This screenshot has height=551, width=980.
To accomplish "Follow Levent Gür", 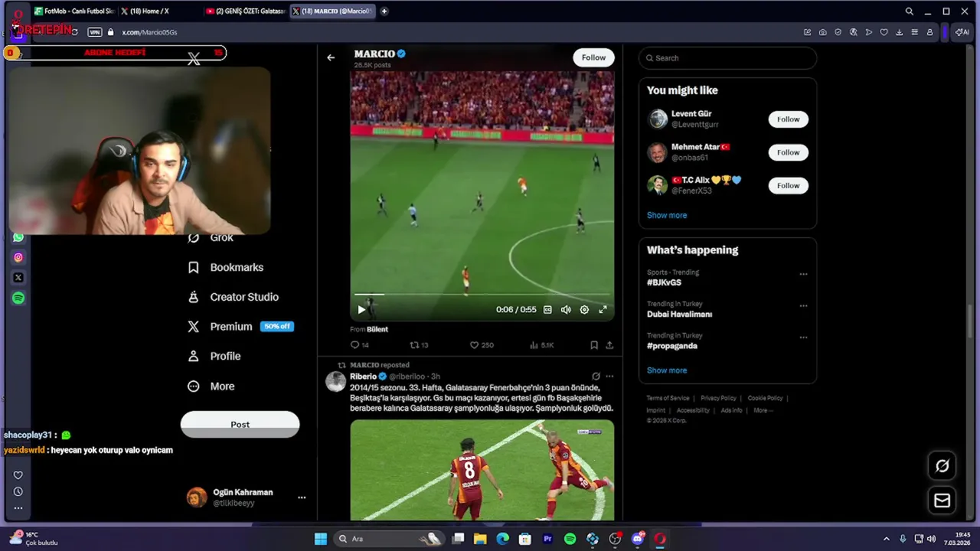I will tap(788, 119).
